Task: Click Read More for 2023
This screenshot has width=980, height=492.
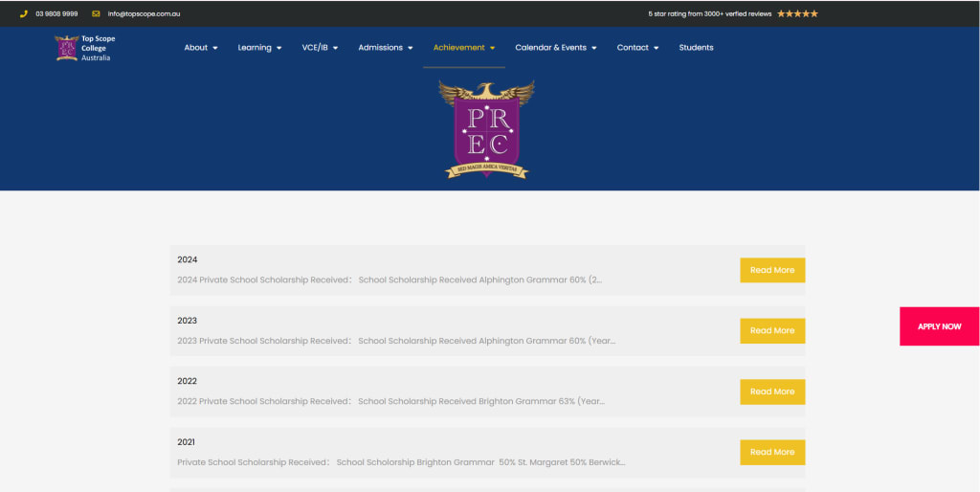Action: (772, 330)
